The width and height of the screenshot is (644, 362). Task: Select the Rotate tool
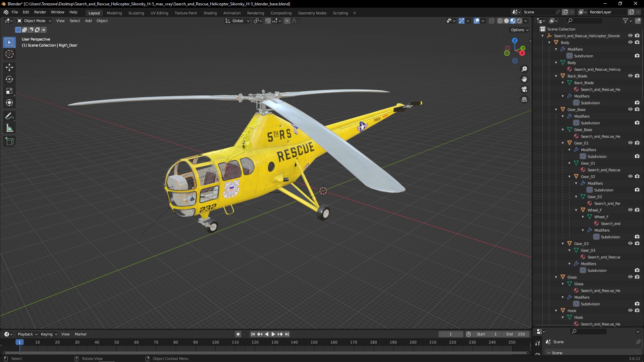[x=9, y=79]
